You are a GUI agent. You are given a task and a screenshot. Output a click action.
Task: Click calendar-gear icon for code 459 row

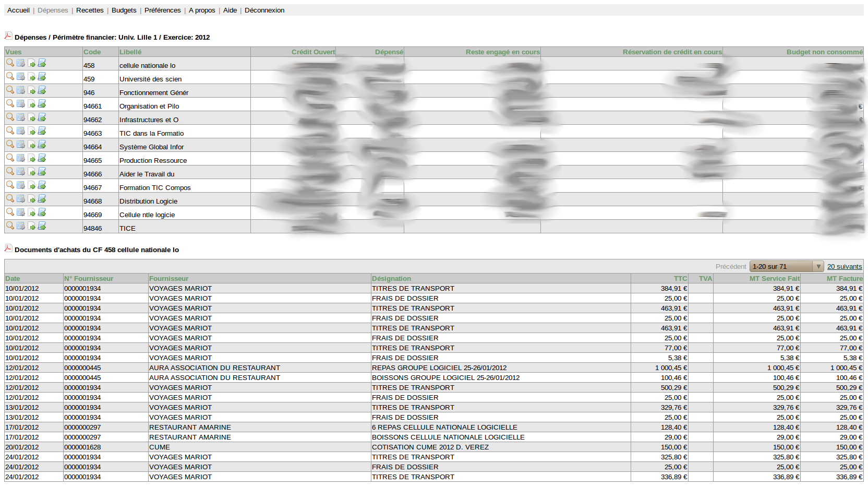tap(21, 77)
